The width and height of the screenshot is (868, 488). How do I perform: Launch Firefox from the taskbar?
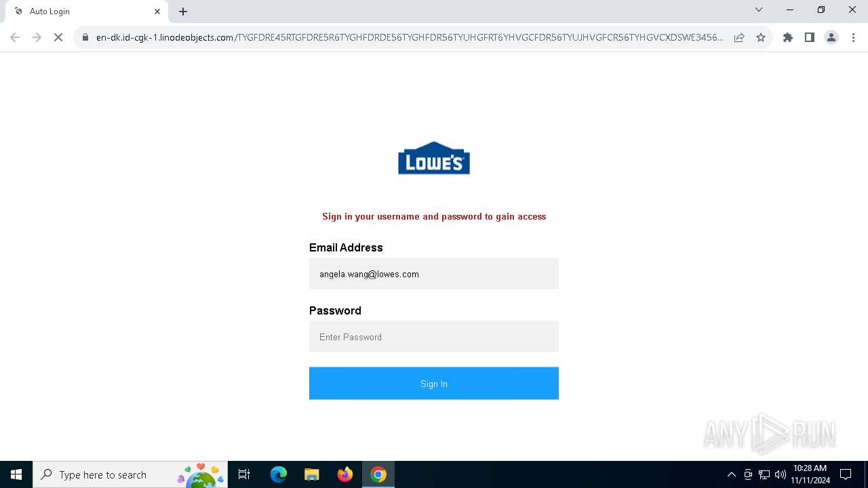345,474
